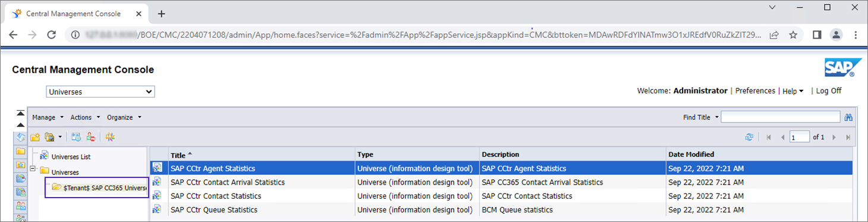Click the manage user security icon
868x222 pixels.
[91, 137]
